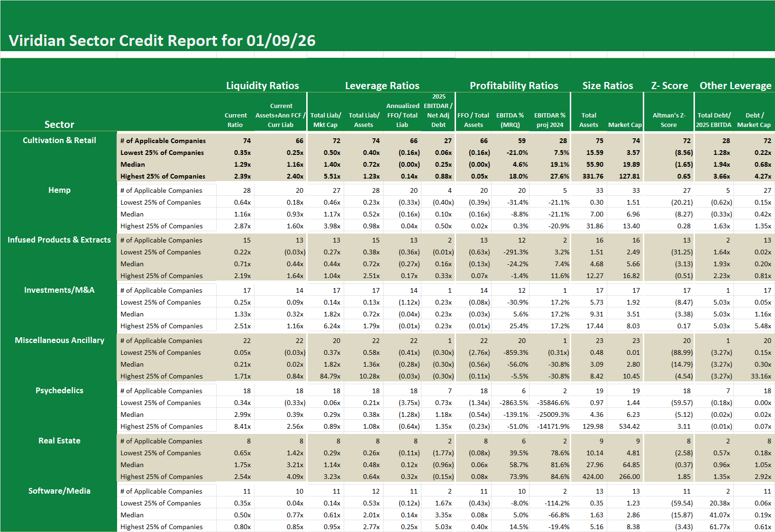775x532 pixels.
Task: Click the Other Leverage group header
Action: 735,86
